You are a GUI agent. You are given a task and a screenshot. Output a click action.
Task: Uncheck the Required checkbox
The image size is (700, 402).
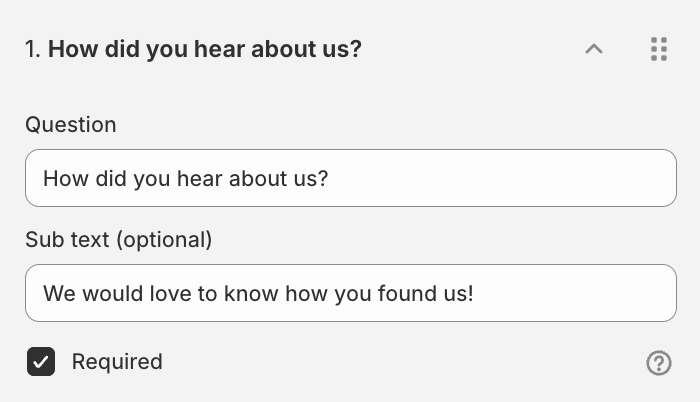tap(41, 362)
